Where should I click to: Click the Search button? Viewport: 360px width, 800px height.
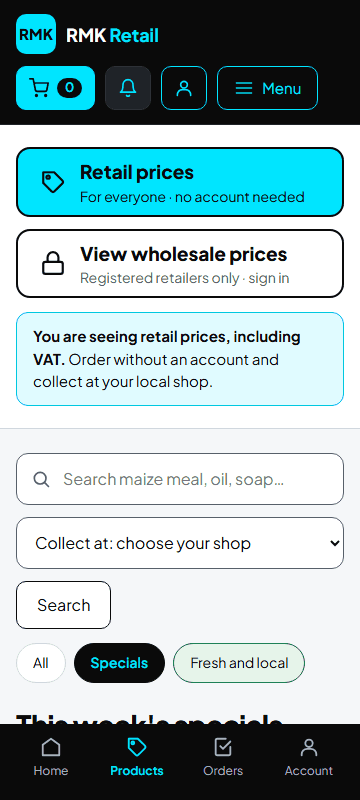point(64,605)
